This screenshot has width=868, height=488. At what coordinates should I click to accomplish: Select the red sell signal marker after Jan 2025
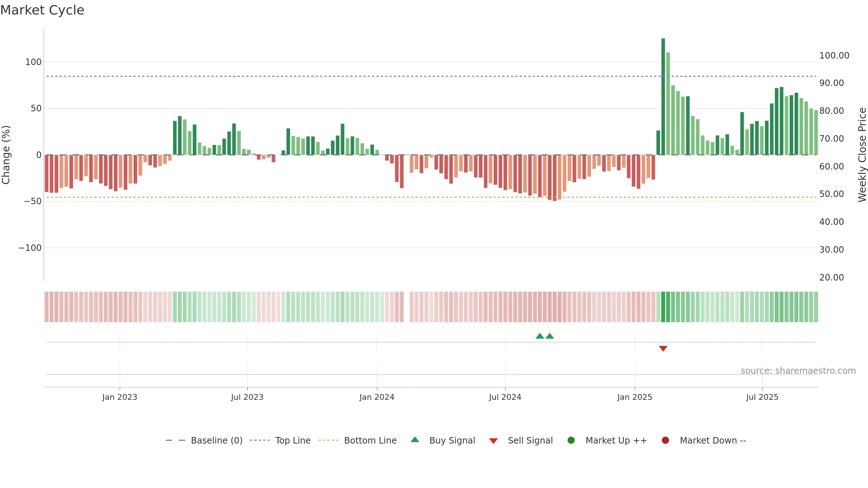tap(663, 348)
